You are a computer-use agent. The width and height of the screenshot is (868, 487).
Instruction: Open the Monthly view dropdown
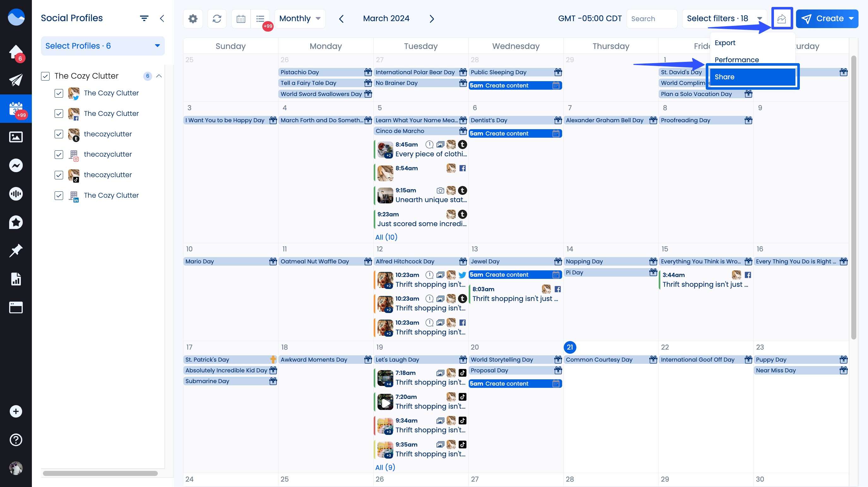tap(299, 19)
